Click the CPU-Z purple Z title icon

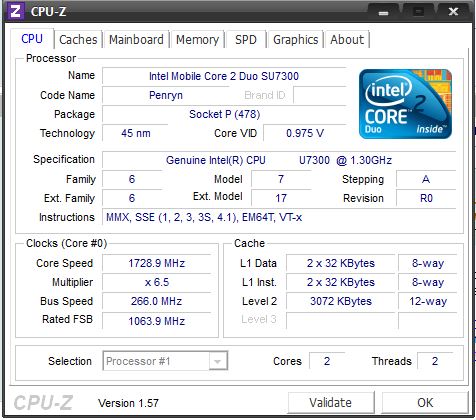pyautogui.click(x=16, y=11)
